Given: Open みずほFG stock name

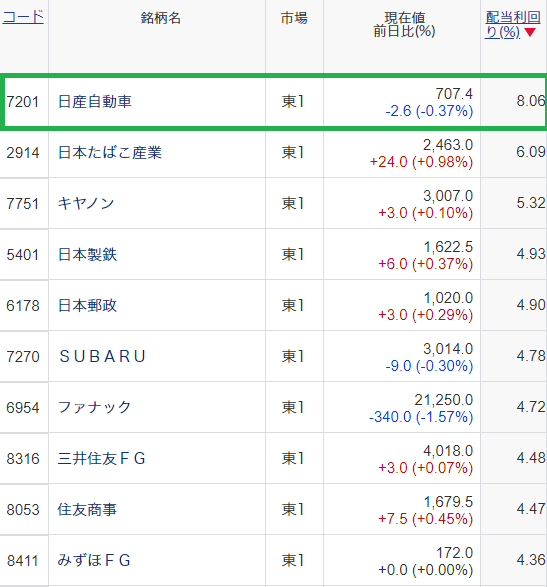Looking at the screenshot, I should [x=94, y=560].
